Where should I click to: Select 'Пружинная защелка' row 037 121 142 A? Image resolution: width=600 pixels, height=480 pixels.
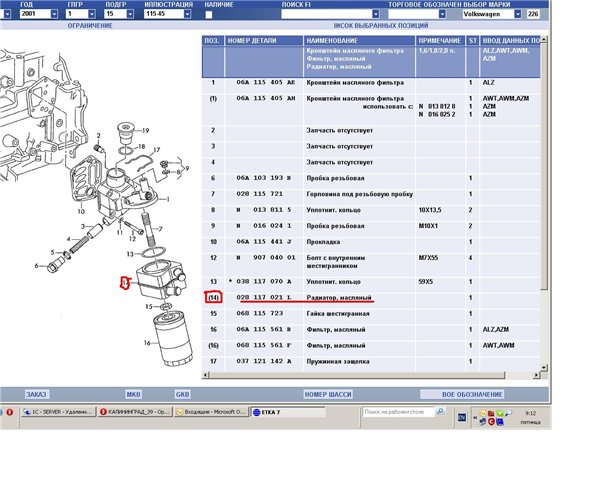pos(371,361)
